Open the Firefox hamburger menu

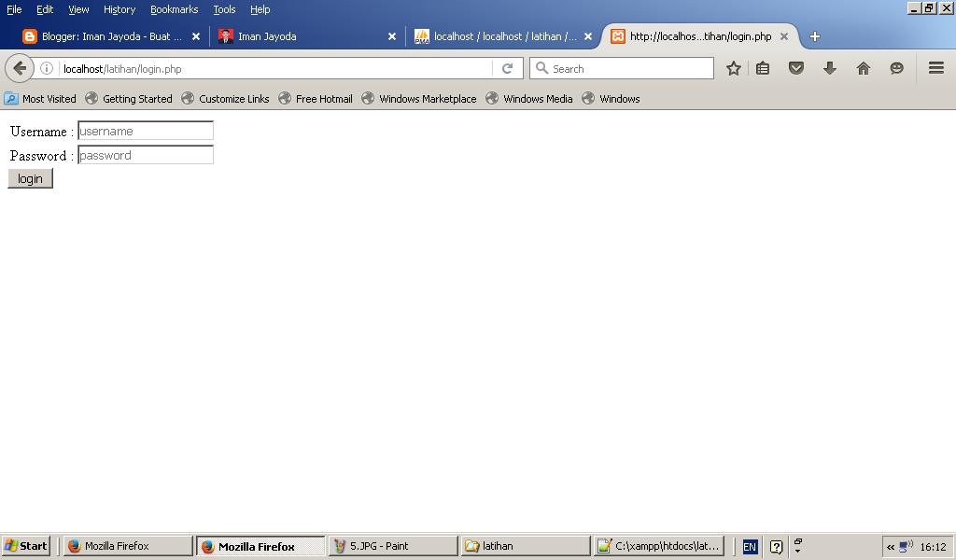936,67
